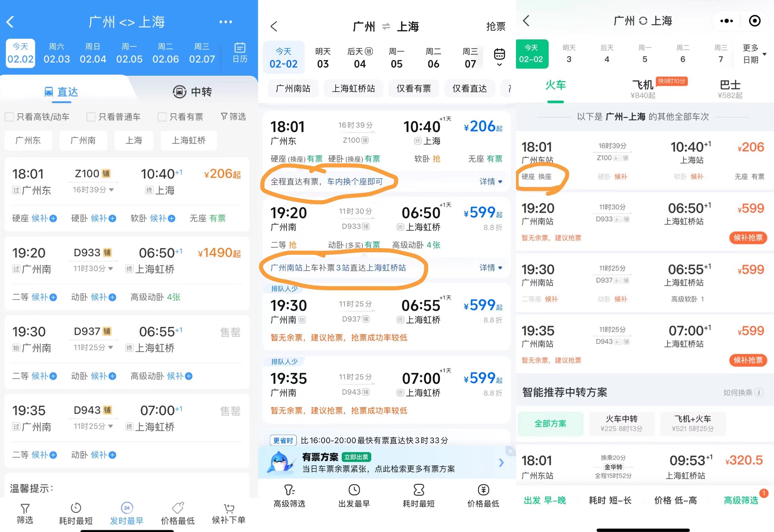
Task: Tap the 耗时最短 clock icon in left app
Action: click(76, 508)
